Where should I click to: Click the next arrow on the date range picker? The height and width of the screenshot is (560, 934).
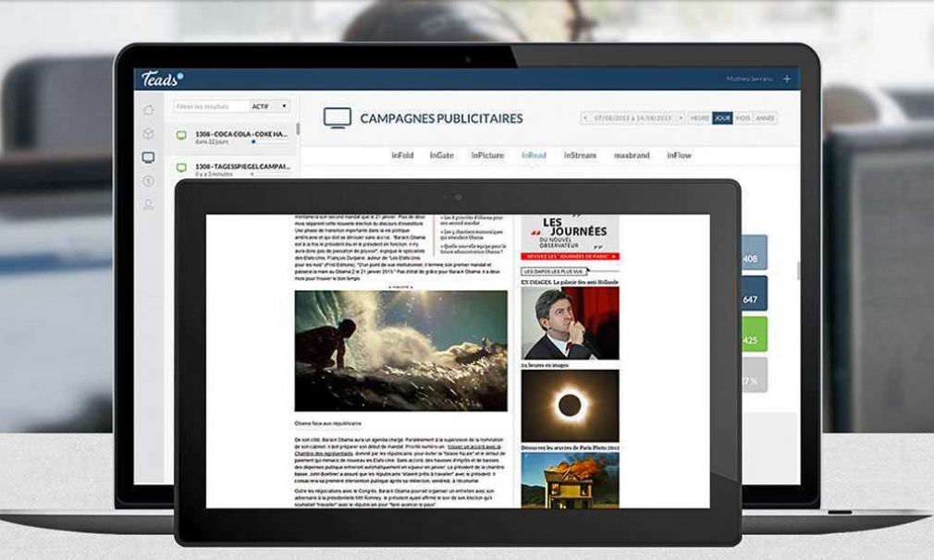[680, 117]
